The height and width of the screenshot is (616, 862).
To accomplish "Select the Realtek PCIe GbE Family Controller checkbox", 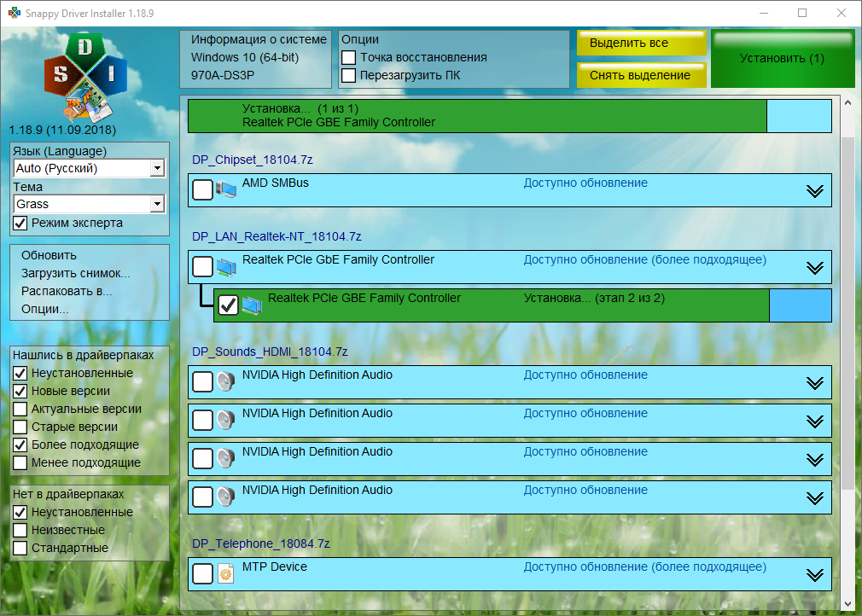I will pyautogui.click(x=202, y=267).
